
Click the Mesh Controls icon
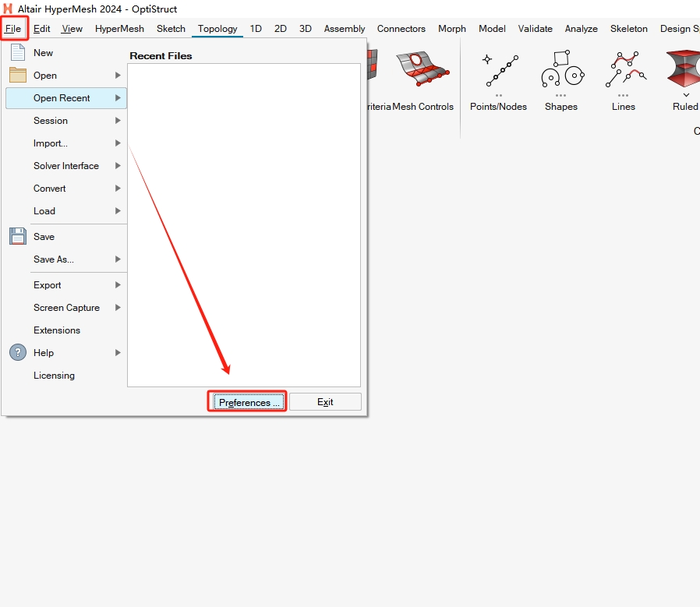[x=422, y=70]
